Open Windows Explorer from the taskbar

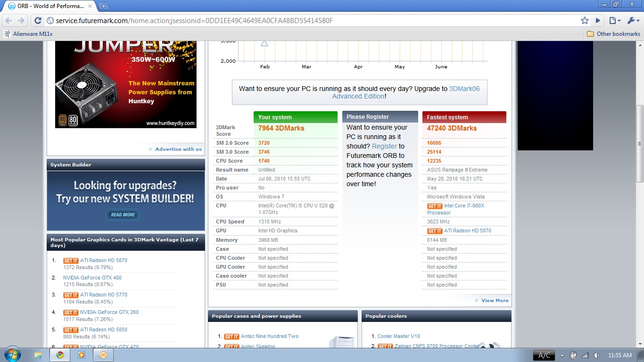[x=38, y=355]
